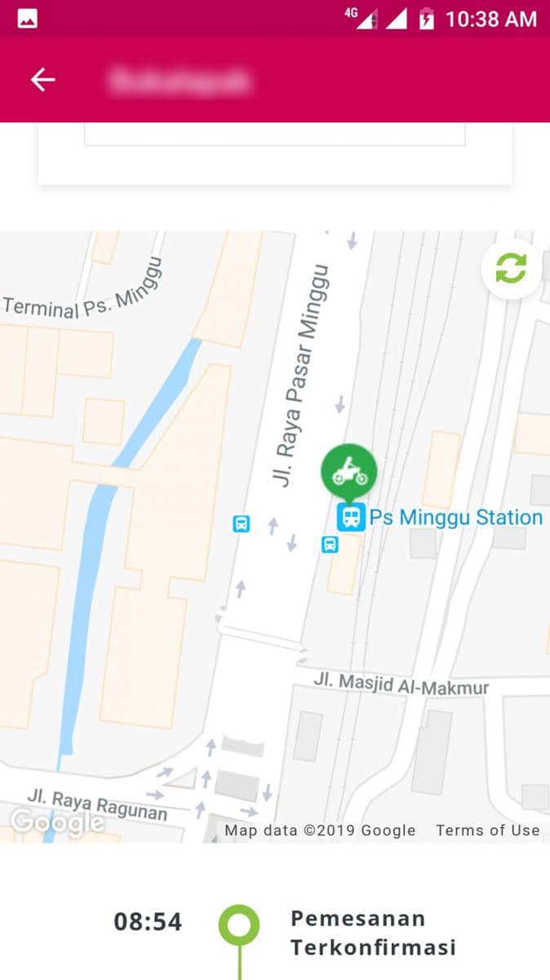Tap the blurred title in header

(180, 80)
